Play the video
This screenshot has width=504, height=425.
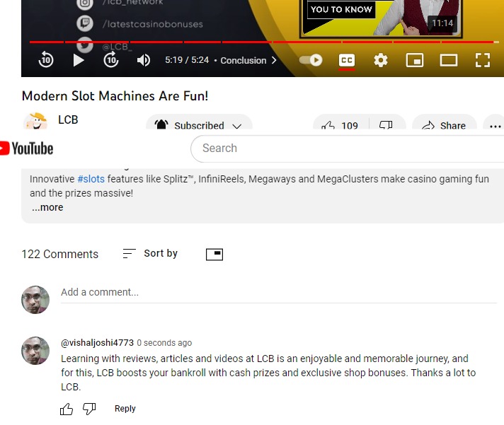pyautogui.click(x=78, y=60)
